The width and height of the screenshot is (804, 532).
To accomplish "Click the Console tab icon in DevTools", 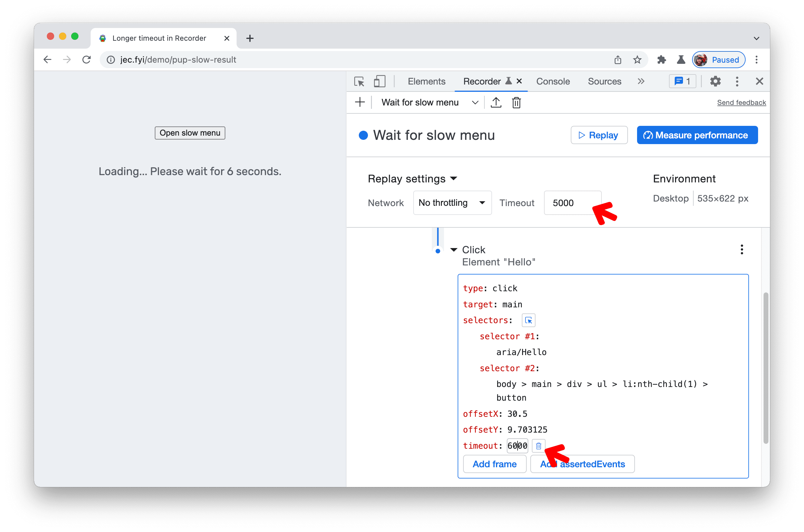I will [x=552, y=81].
